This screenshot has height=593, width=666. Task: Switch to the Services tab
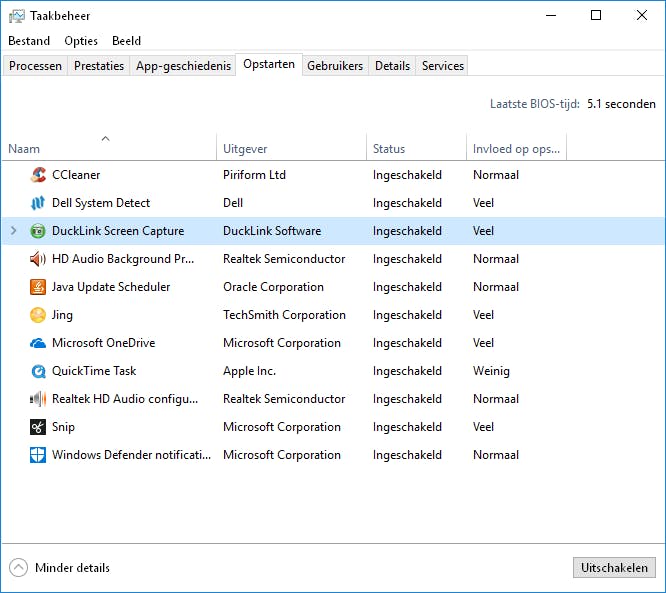pos(442,66)
